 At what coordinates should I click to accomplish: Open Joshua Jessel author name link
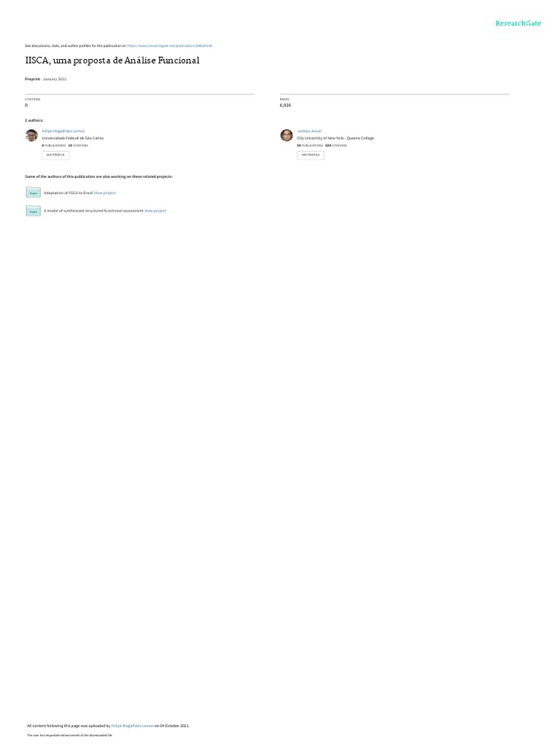click(309, 131)
